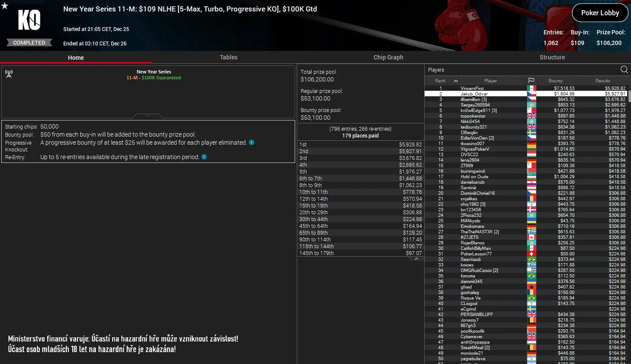
Task: Switch to the Tables tab
Action: (x=228, y=57)
